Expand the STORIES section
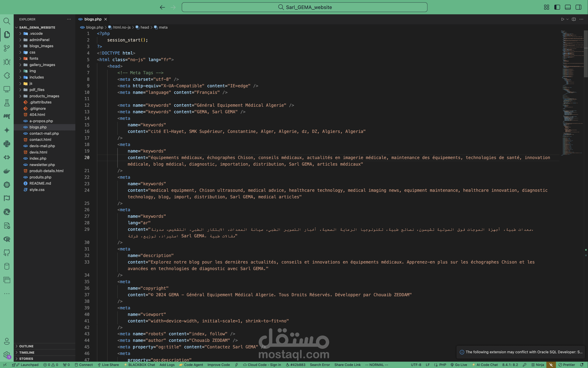This screenshot has height=368, width=588. click(x=45, y=359)
